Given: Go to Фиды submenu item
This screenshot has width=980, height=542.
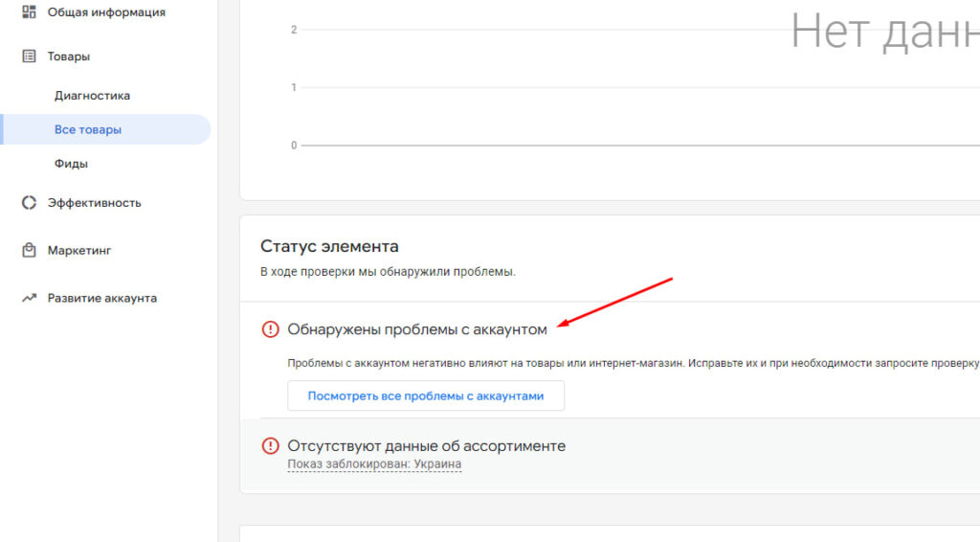Looking at the screenshot, I should 71,164.
